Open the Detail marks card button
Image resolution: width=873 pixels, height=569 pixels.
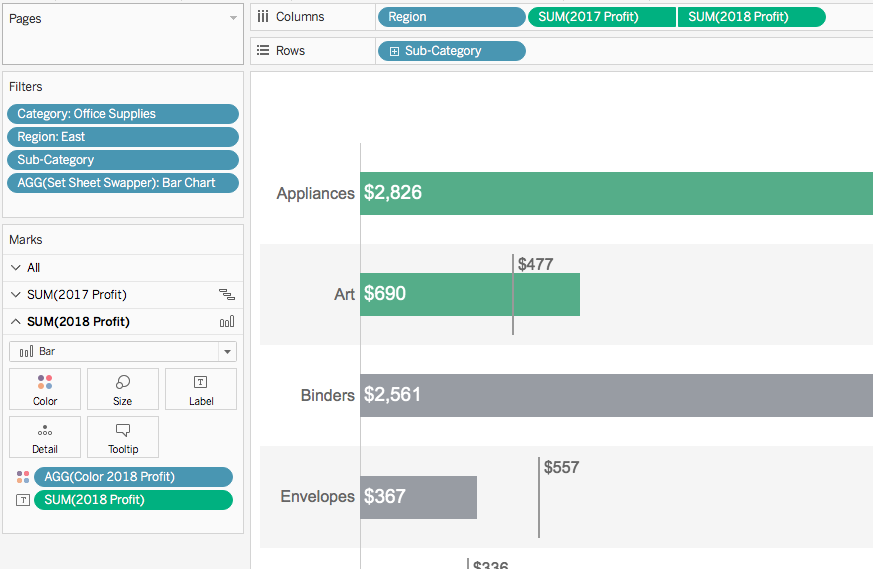pos(45,437)
